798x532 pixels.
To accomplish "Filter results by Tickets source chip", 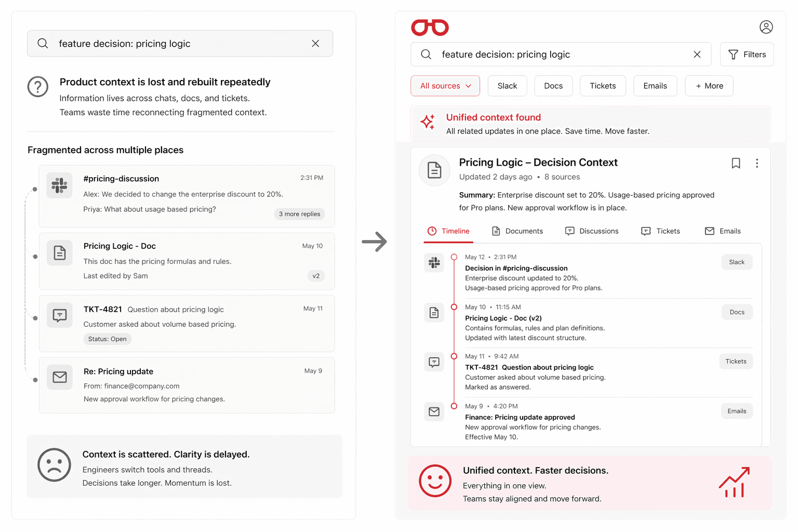I will [603, 86].
